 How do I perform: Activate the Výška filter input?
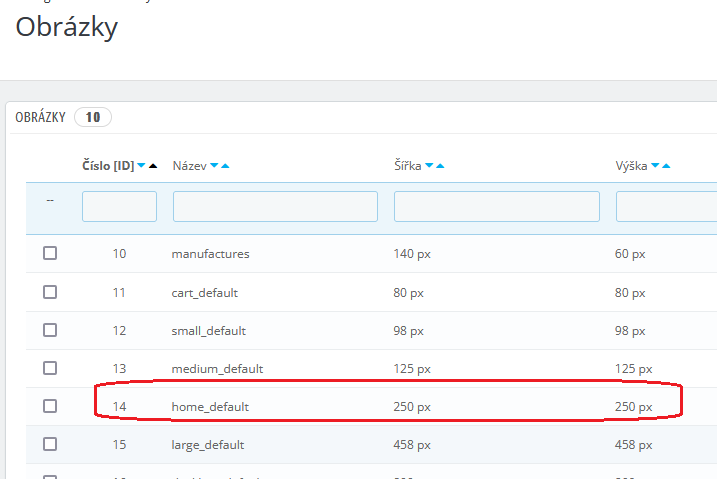click(x=665, y=206)
